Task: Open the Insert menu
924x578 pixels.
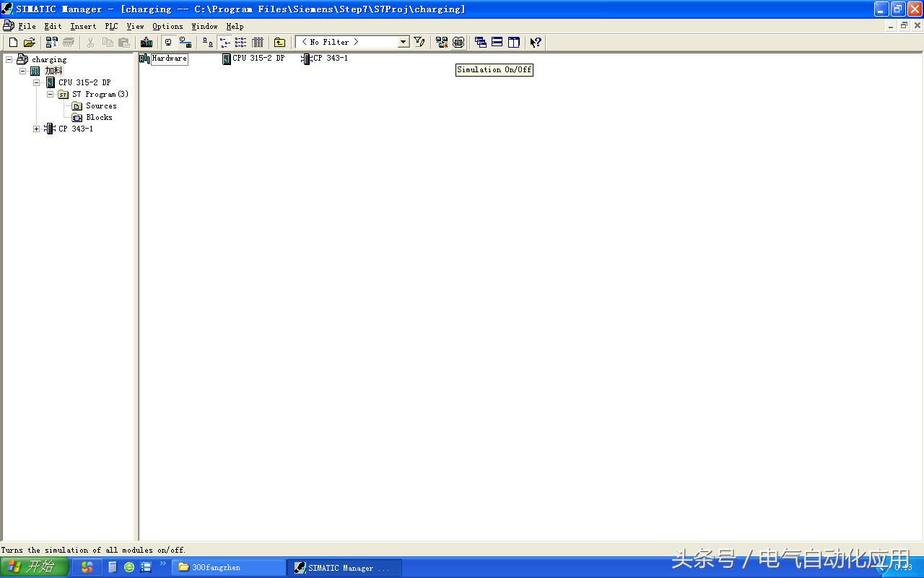Action: (83, 26)
